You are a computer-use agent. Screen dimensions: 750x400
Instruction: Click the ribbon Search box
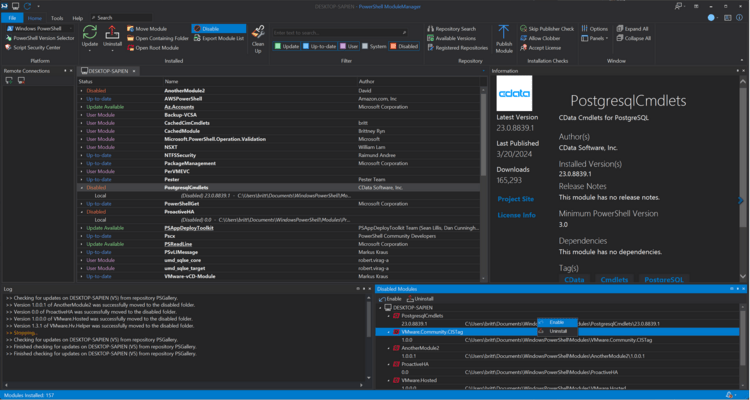tap(121, 18)
